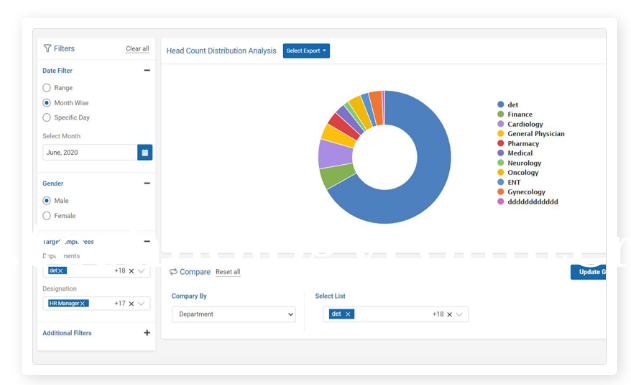631x385 pixels.
Task: Click the +18 count in Departments filter
Action: point(120,271)
